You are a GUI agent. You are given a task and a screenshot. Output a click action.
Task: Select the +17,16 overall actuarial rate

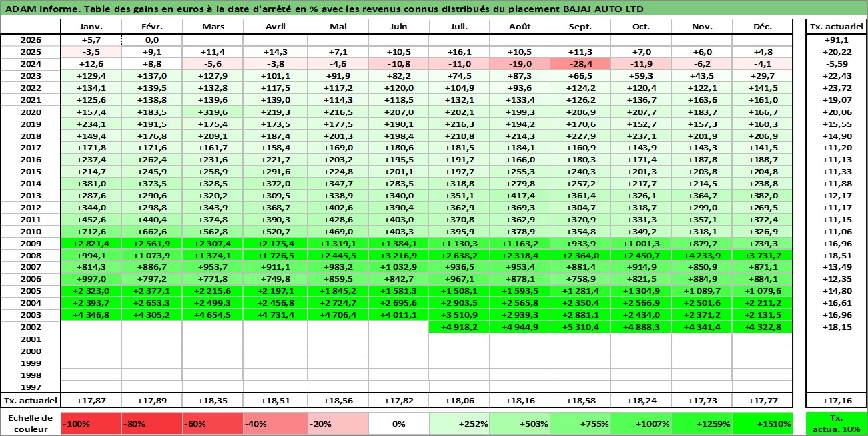tap(836, 401)
